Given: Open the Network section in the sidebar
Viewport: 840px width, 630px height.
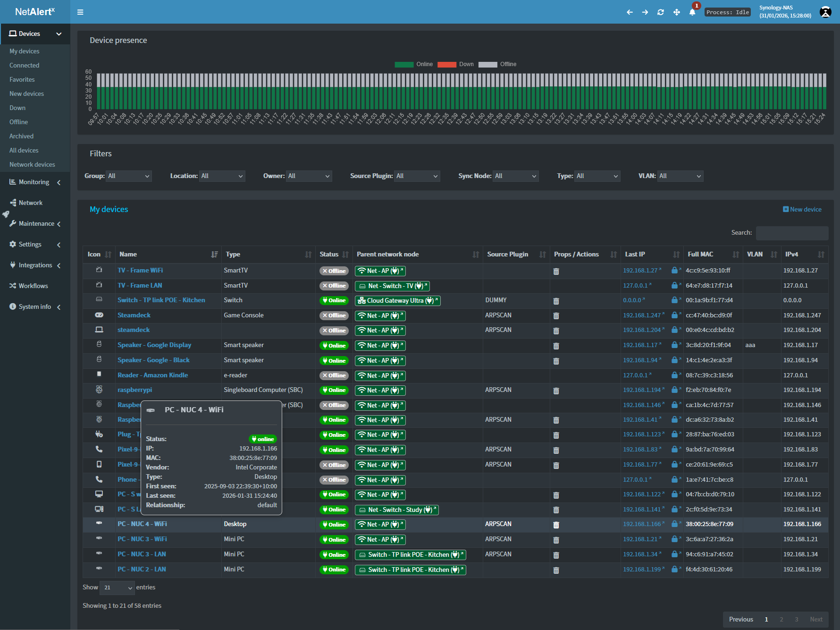Looking at the screenshot, I should (x=31, y=202).
